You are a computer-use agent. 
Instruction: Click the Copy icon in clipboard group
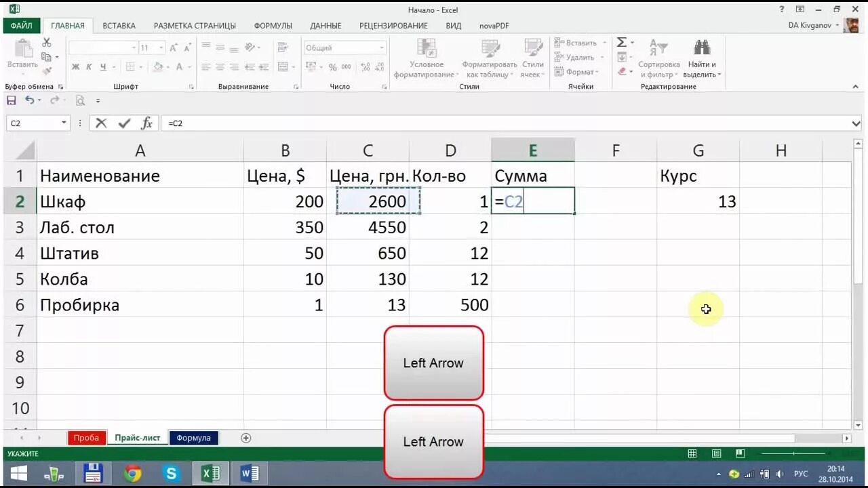click(x=47, y=57)
